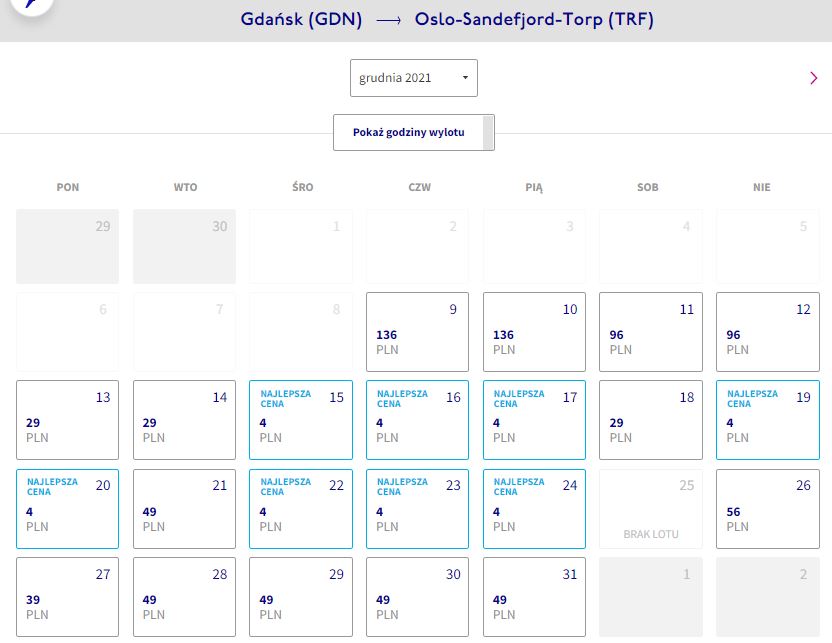Screen dimensions: 832x643
Task: Select December 9 for 136 PLN
Action: point(417,332)
